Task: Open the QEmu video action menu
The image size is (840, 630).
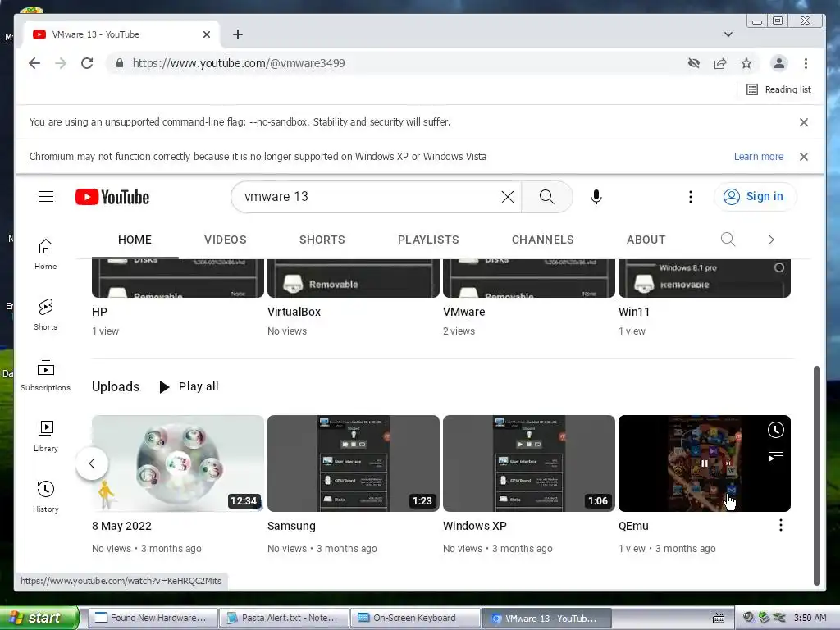Action: [781, 525]
